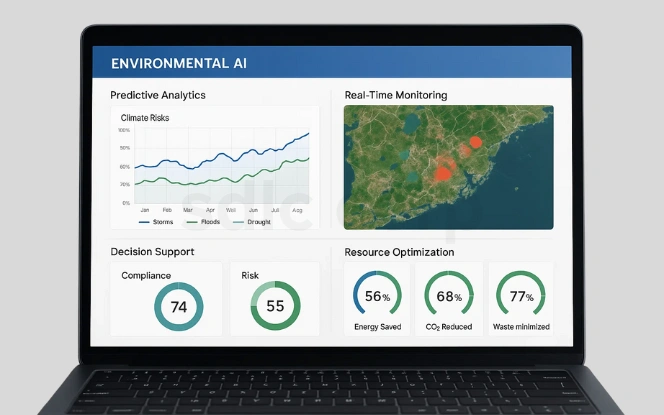This screenshot has height=415, width=664.
Task: Toggle the Draught series in the chart legend
Action: [x=259, y=222]
